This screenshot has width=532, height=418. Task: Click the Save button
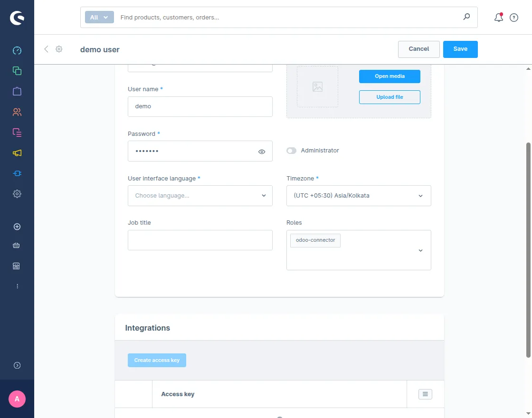(x=460, y=49)
